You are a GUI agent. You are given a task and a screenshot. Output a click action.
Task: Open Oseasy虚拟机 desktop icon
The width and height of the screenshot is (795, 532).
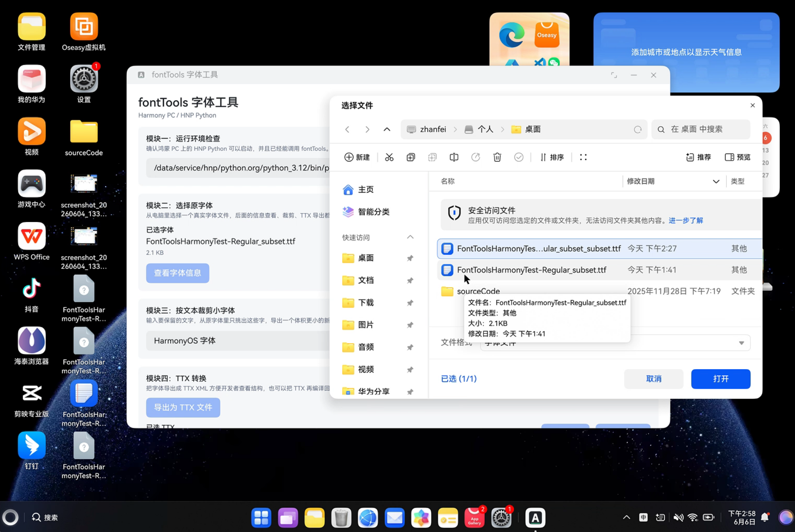tap(84, 32)
